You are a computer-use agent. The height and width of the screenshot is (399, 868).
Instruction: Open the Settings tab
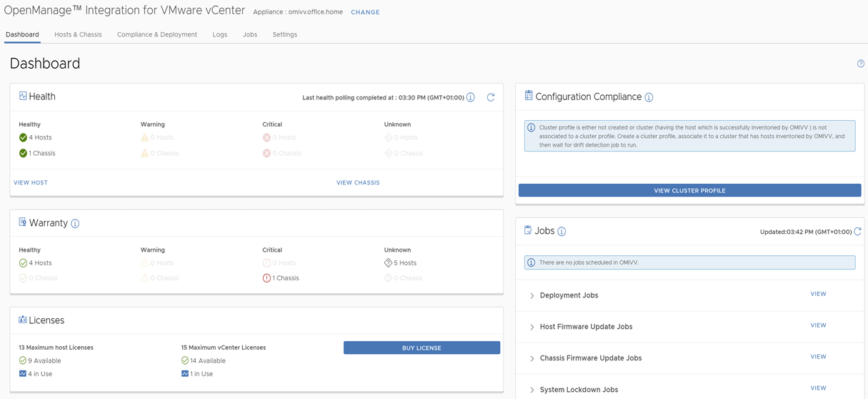(x=285, y=34)
